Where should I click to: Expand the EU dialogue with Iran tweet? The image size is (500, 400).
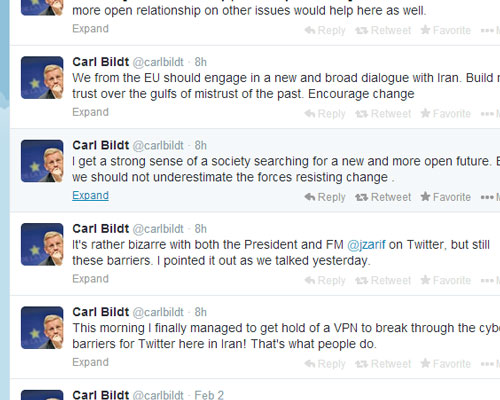click(x=90, y=112)
